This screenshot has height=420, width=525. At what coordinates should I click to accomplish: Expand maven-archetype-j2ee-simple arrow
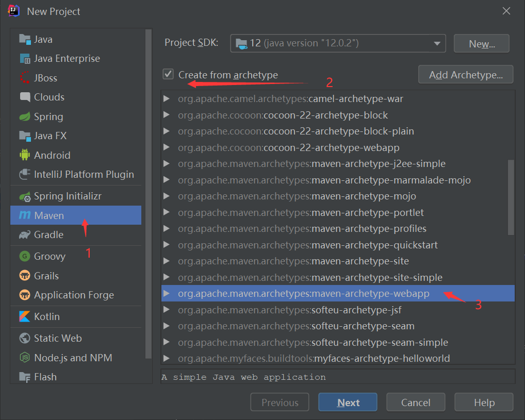point(166,164)
